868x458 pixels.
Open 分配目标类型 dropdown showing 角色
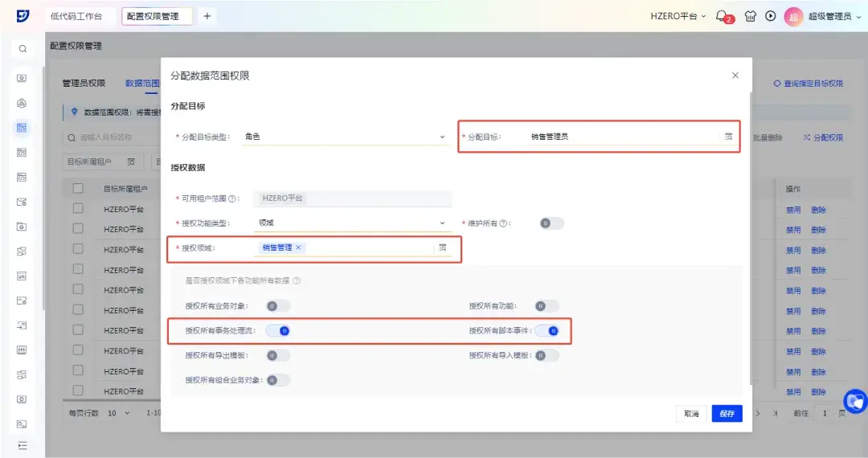(x=344, y=137)
